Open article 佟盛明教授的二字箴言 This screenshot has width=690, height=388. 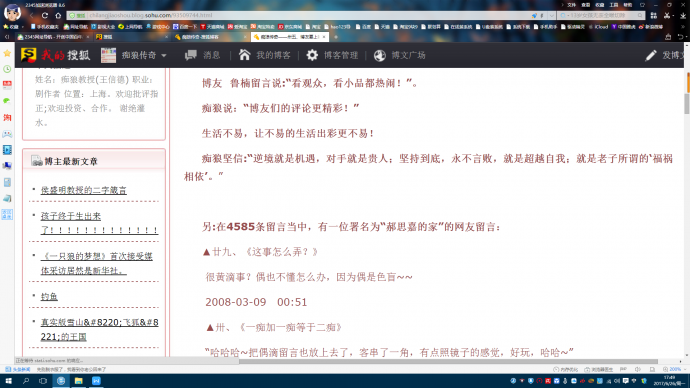coord(84,190)
